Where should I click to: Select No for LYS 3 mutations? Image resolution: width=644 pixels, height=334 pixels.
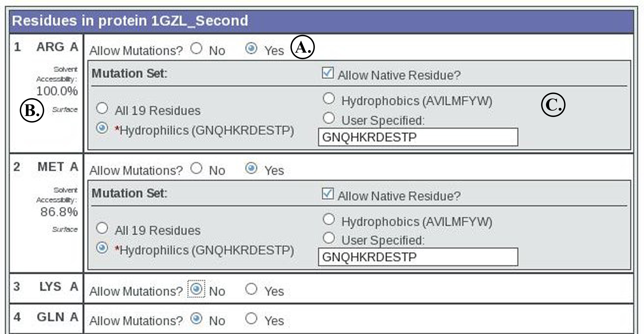click(196, 289)
